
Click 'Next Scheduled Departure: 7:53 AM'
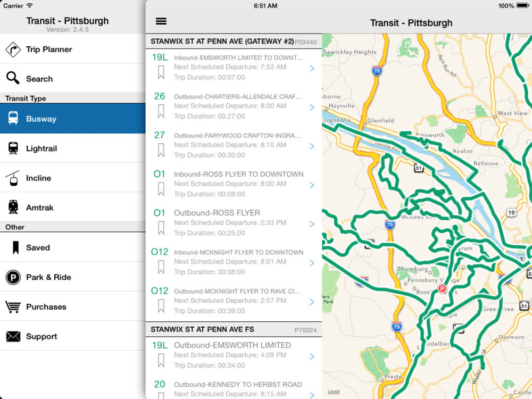pos(230,67)
